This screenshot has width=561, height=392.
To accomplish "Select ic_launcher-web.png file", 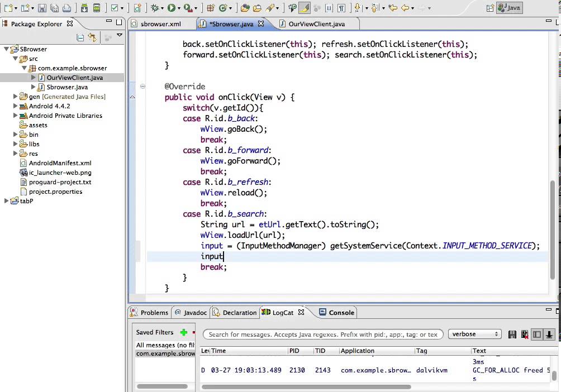I will [x=60, y=173].
